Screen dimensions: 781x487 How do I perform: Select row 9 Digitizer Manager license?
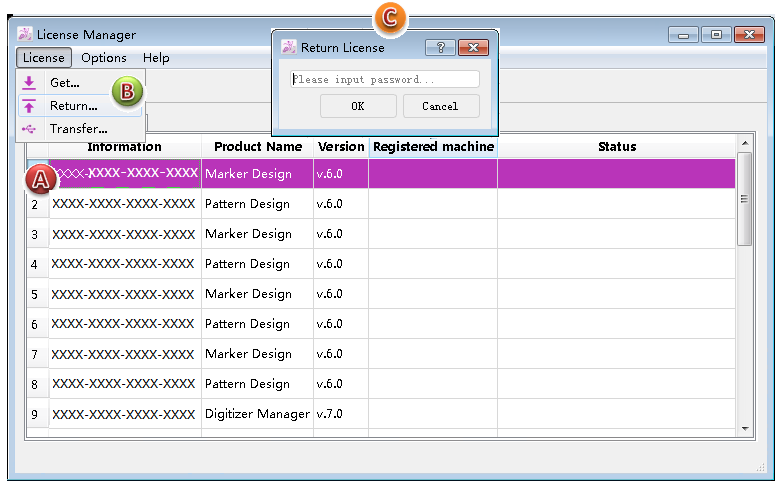tap(257, 414)
